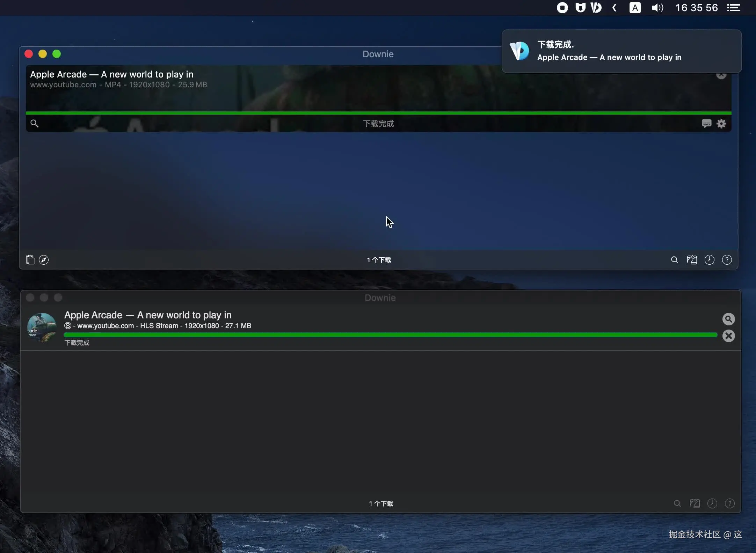756x553 pixels.
Task: Click the help question mark in upper window
Action: (x=727, y=260)
